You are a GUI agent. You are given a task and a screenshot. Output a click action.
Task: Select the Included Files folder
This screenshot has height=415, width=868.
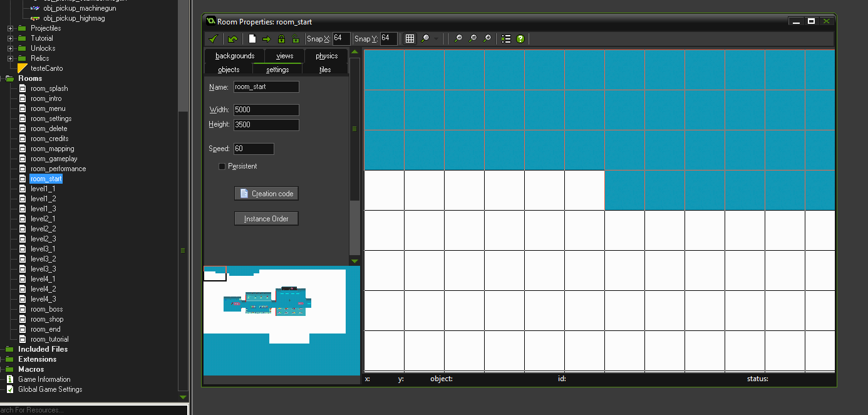pos(43,349)
